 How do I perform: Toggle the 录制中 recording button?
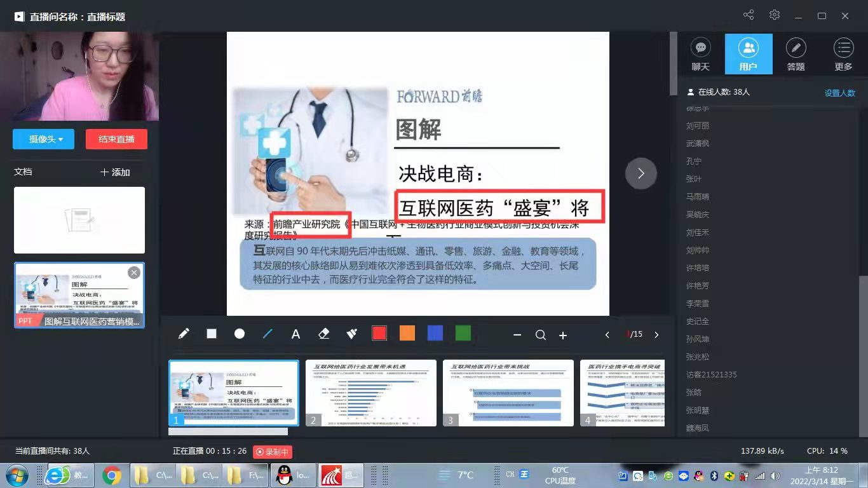tap(273, 452)
